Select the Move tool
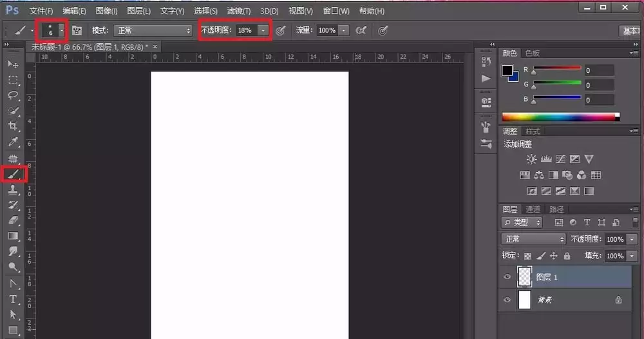 tap(13, 64)
